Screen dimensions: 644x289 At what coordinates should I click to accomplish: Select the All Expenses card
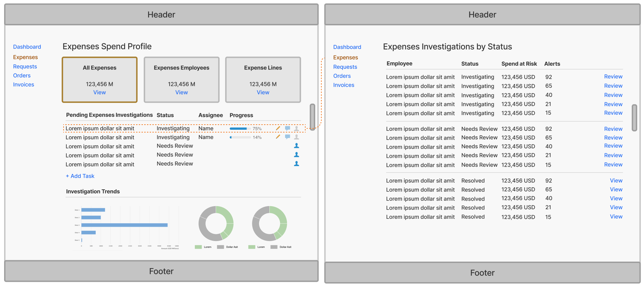pyautogui.click(x=99, y=79)
